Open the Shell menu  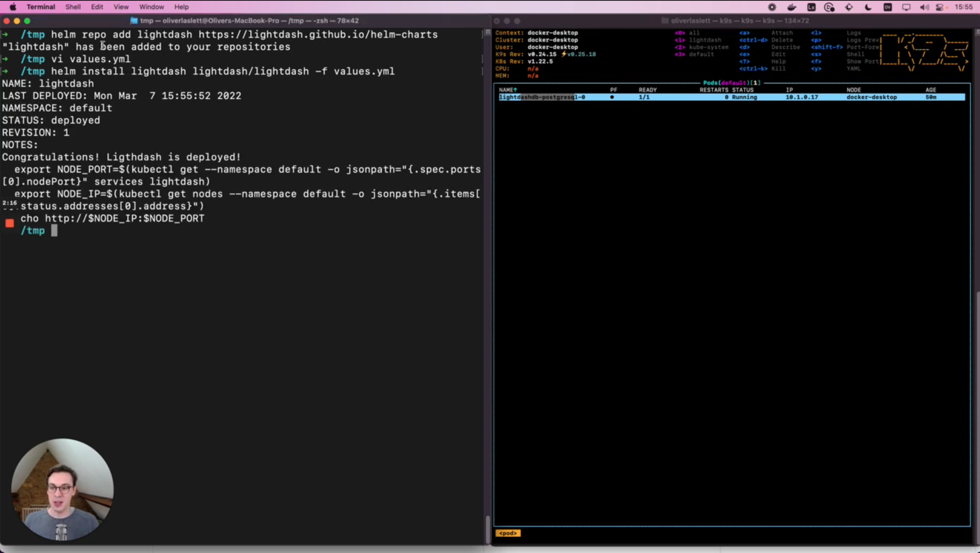point(73,7)
